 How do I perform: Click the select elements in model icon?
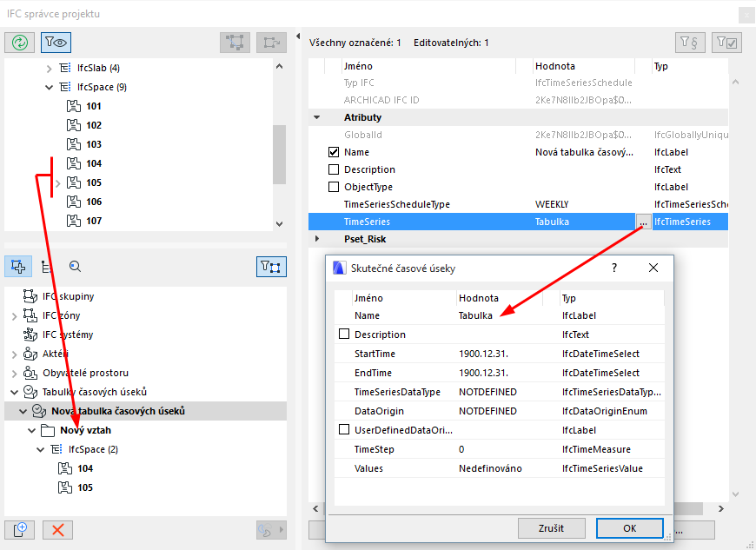tap(235, 43)
